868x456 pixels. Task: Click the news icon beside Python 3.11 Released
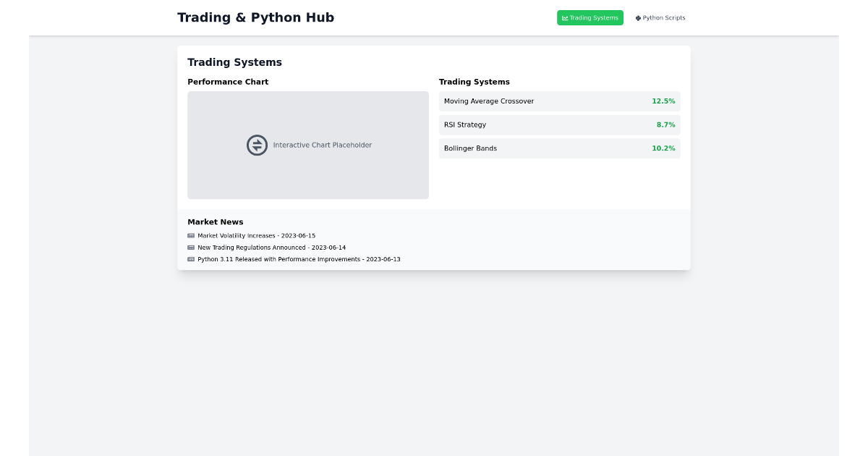191,259
